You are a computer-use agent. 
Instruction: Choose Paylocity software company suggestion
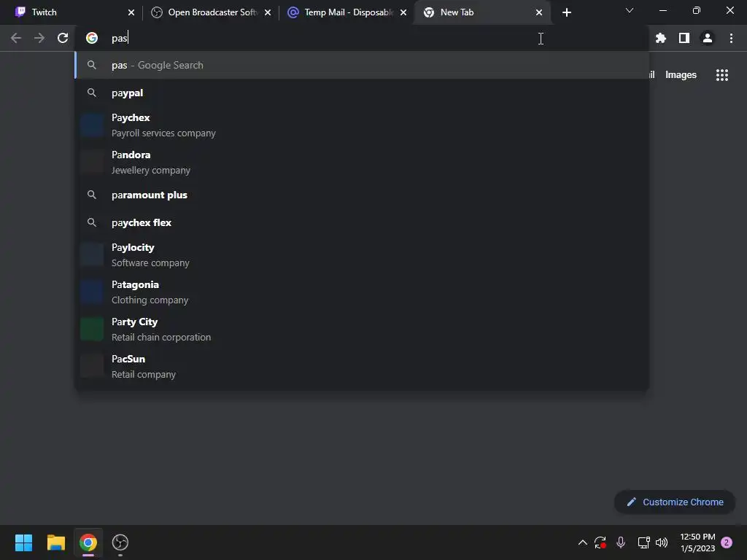coord(362,254)
